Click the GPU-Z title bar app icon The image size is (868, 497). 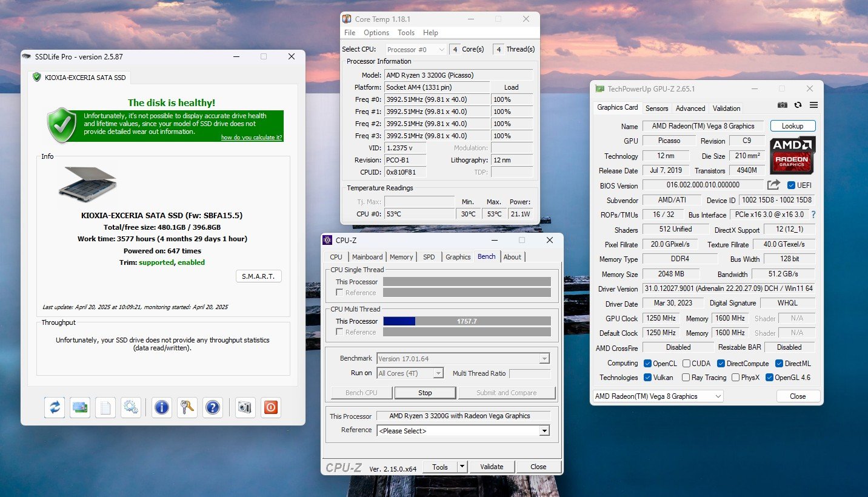[x=601, y=88]
